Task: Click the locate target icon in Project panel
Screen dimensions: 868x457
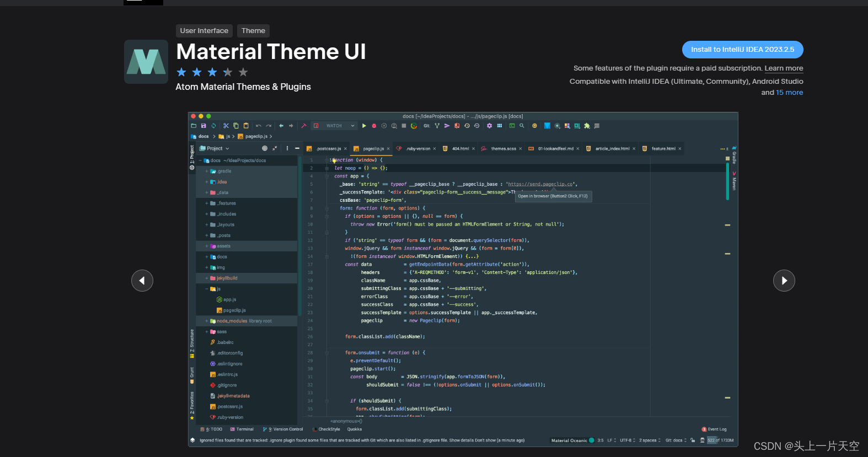Action: (265, 148)
